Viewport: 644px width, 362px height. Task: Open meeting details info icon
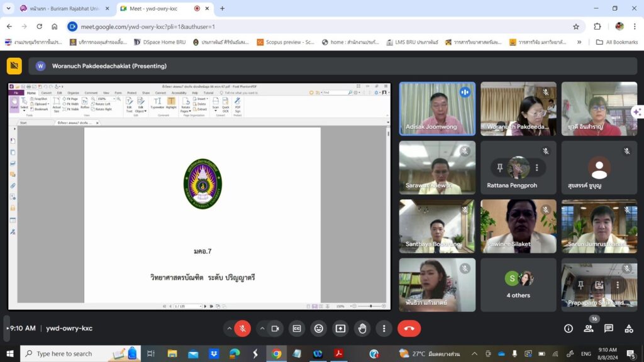click(569, 328)
